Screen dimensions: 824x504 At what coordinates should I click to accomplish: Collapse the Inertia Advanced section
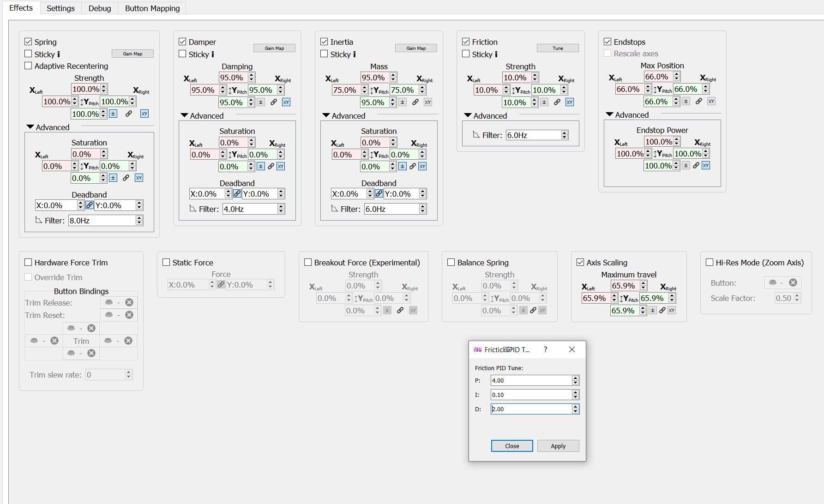[x=326, y=115]
